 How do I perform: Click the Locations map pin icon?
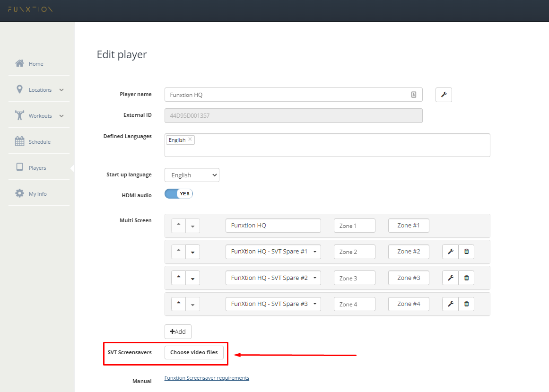pos(19,89)
